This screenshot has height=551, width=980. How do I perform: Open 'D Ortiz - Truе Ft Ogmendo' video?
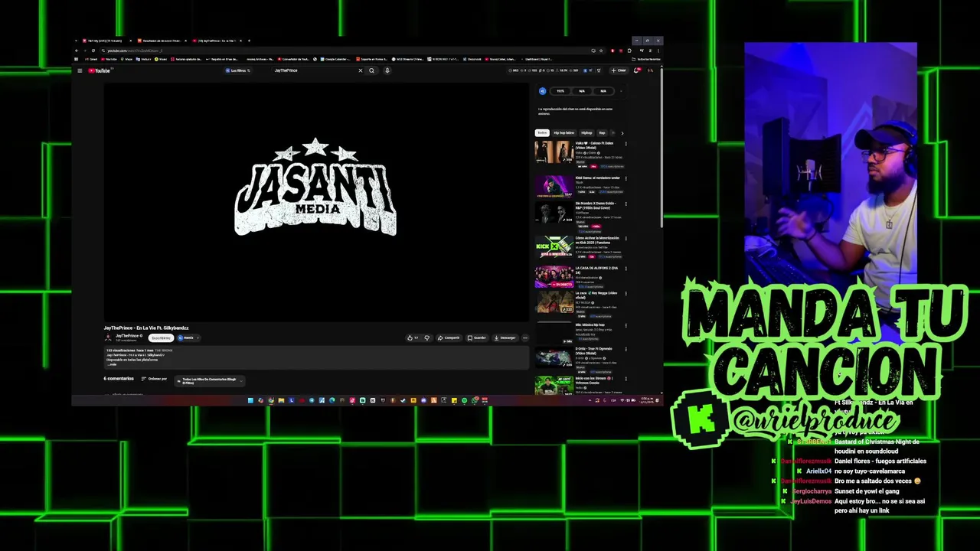(x=554, y=357)
